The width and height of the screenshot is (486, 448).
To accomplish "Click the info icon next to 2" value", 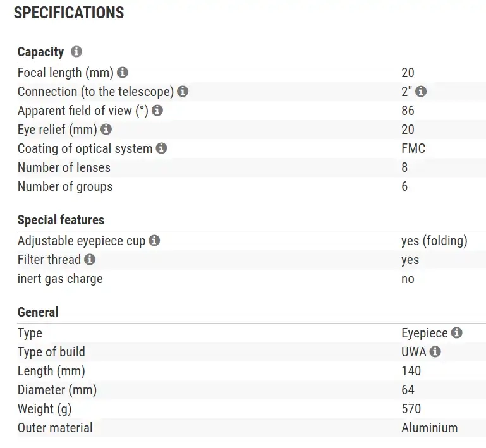I will coord(421,92).
